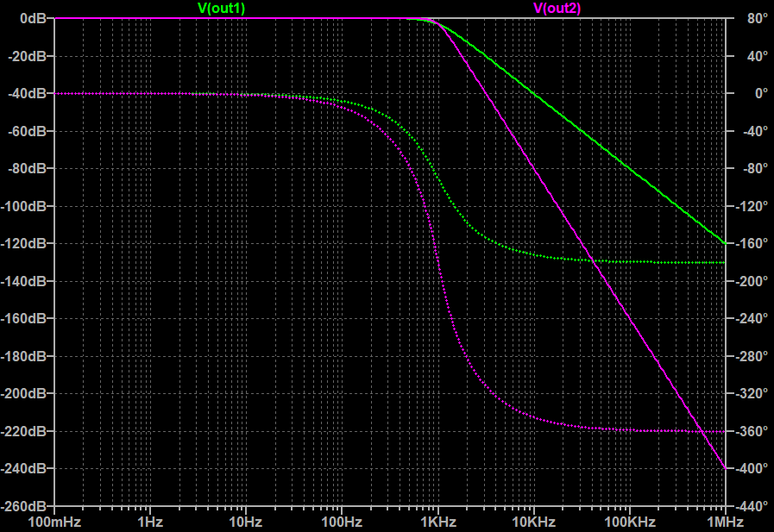This screenshot has width=774, height=532.
Task: Click the -120° phase axis label
Action: click(x=752, y=206)
